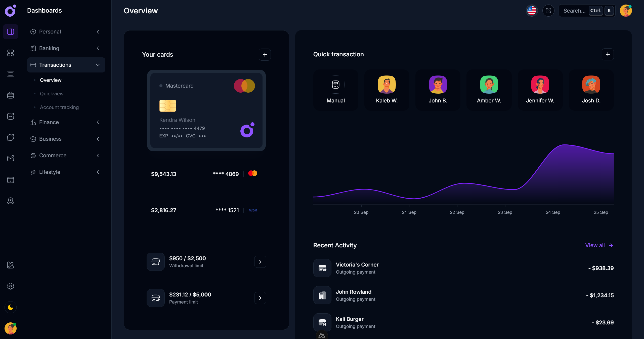Image resolution: width=644 pixels, height=339 pixels.
Task: Open the settings gear icon in the sidebar
Action: pyautogui.click(x=11, y=286)
